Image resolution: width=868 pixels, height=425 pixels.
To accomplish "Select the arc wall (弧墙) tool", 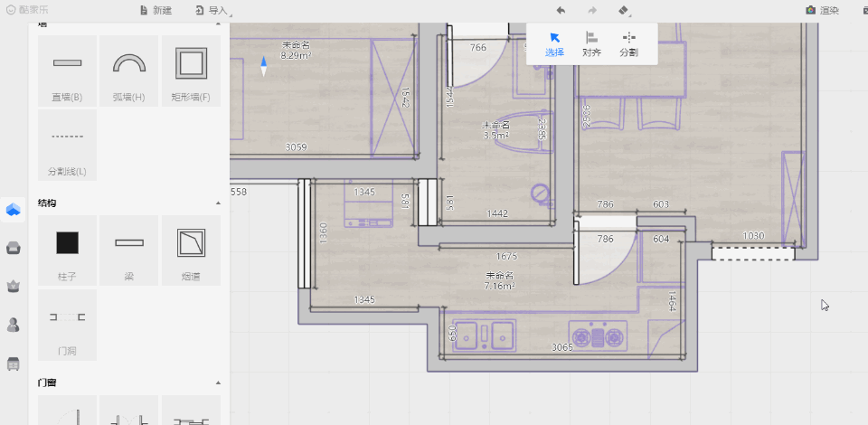I will pos(128,71).
